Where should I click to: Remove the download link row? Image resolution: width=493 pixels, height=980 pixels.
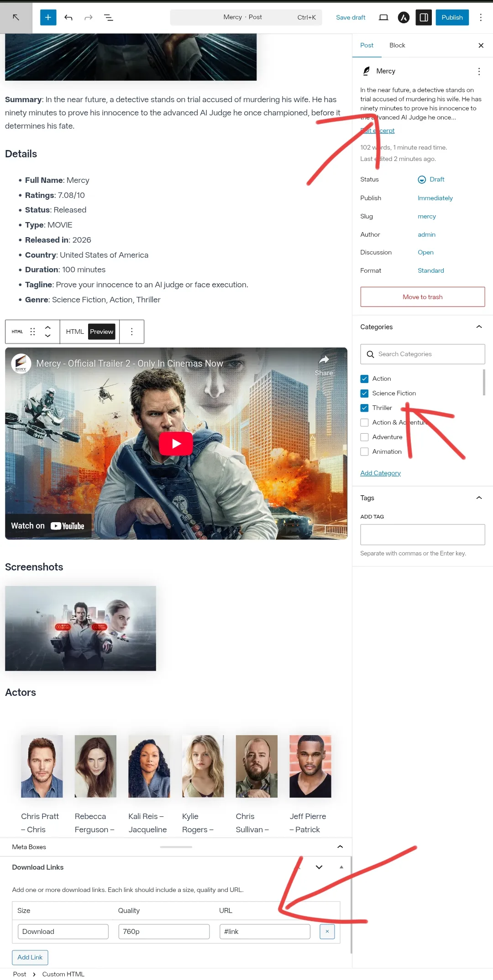[x=327, y=931]
